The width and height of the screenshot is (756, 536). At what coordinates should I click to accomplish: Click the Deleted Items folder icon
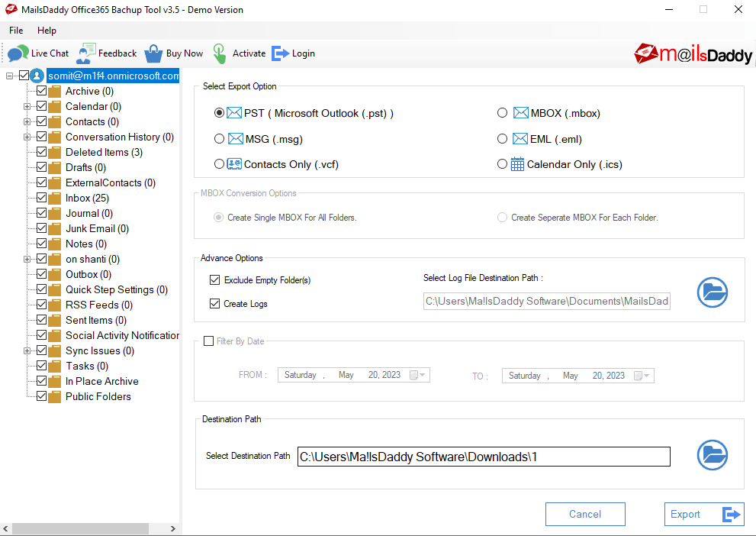(54, 153)
